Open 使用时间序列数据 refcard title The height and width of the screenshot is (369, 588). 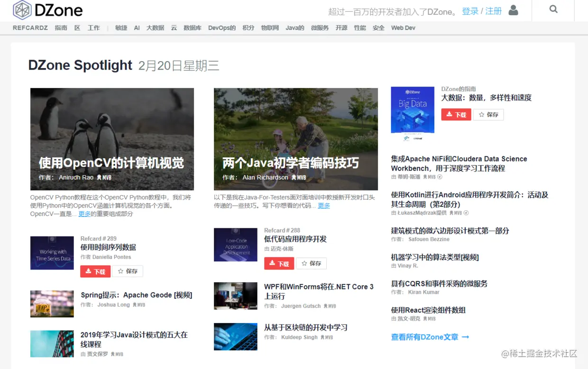point(108,247)
